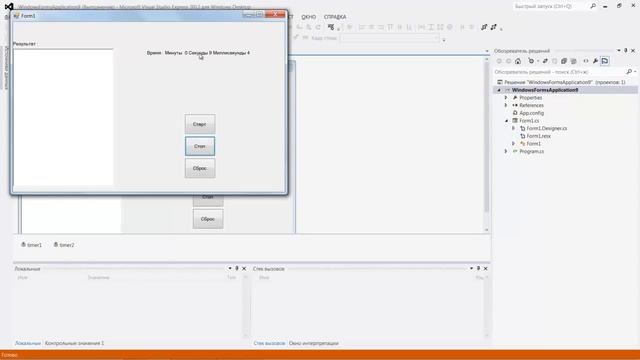Click the Quick Launch magnifier icon
This screenshot has width=640, height=360.
(593, 6)
